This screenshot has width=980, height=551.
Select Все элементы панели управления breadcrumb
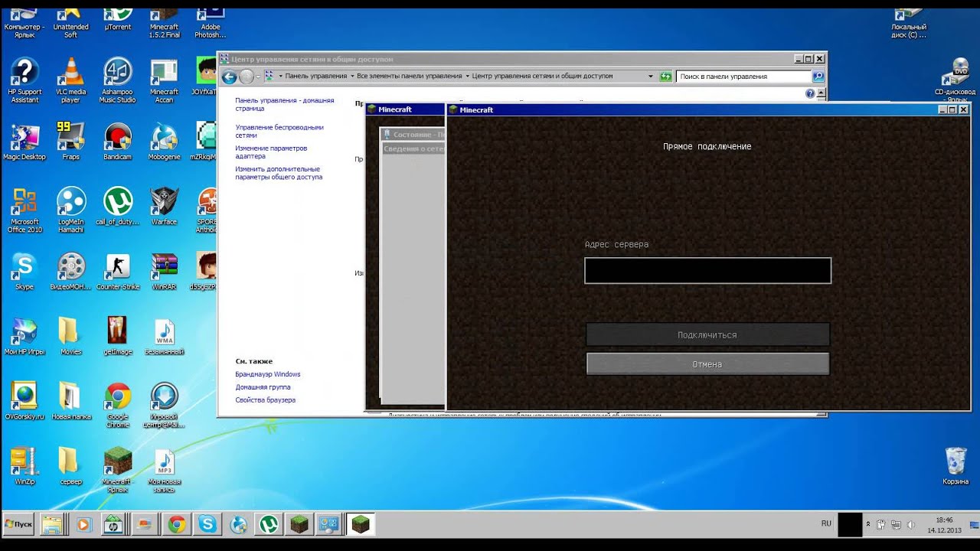[410, 77]
